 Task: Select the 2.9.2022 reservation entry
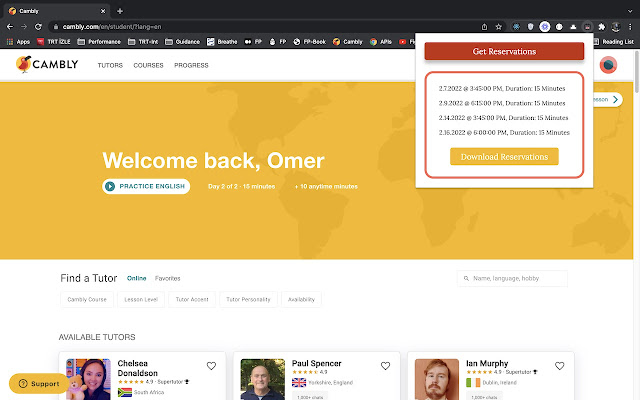pos(502,103)
